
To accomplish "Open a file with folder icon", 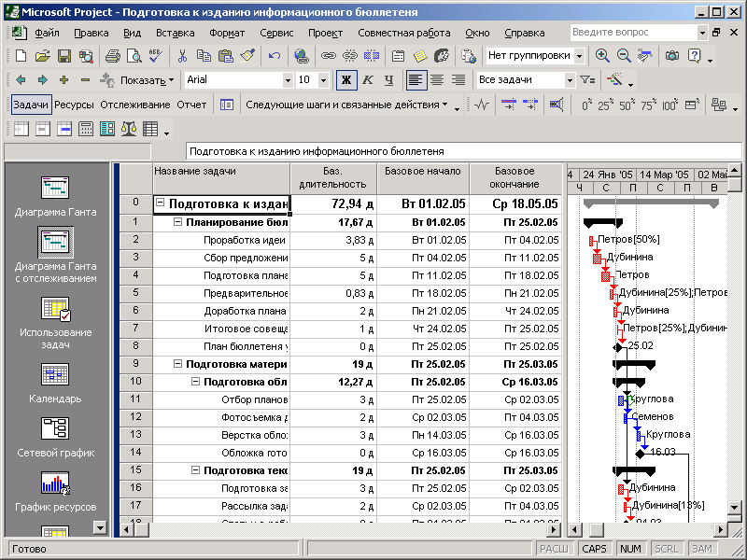I will tap(42, 56).
